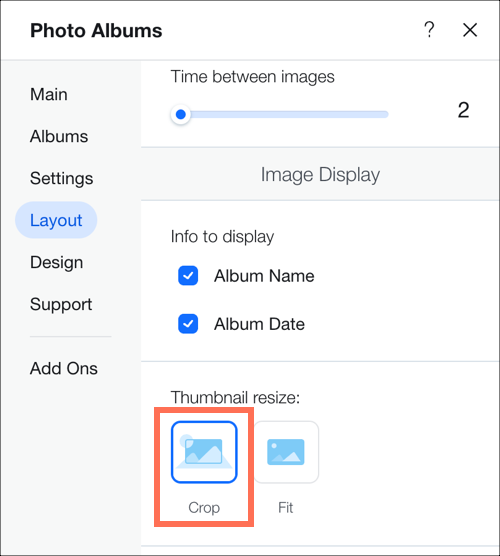Click the Time between images slider handle
The height and width of the screenshot is (556, 500).
tap(181, 115)
